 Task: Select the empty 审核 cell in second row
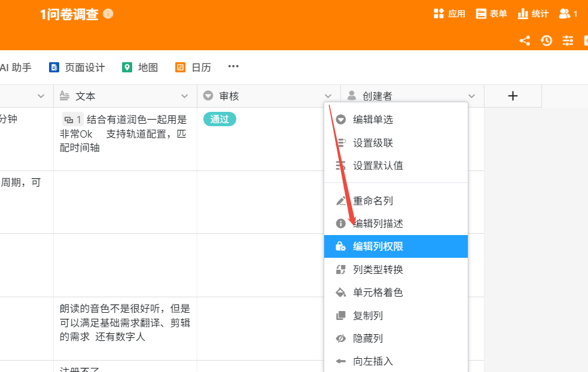click(261, 203)
